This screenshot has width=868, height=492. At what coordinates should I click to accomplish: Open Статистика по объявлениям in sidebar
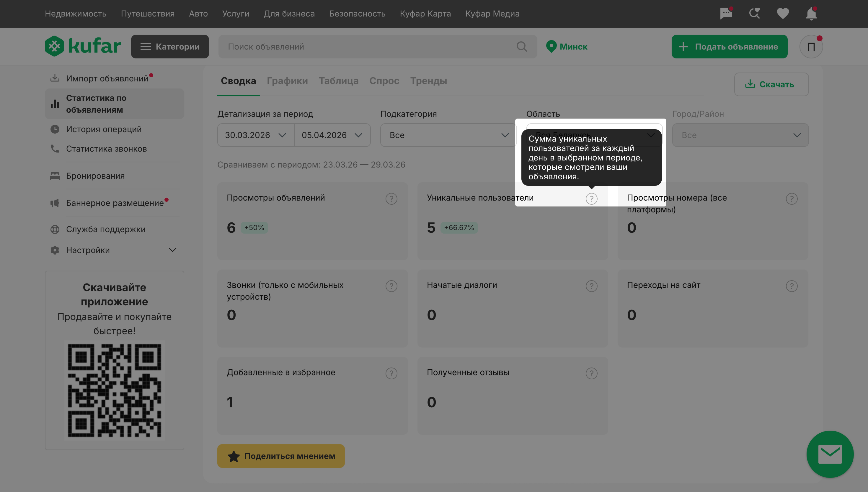click(114, 104)
